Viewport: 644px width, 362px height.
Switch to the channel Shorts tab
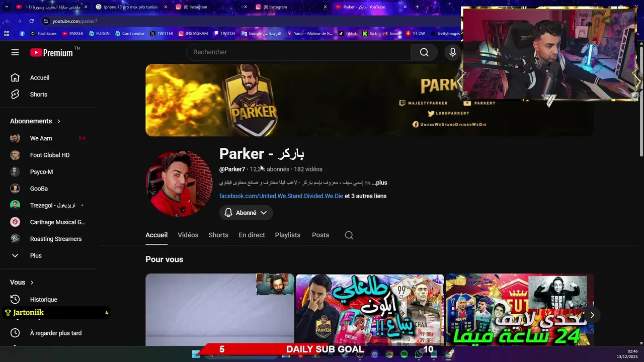pos(218,235)
